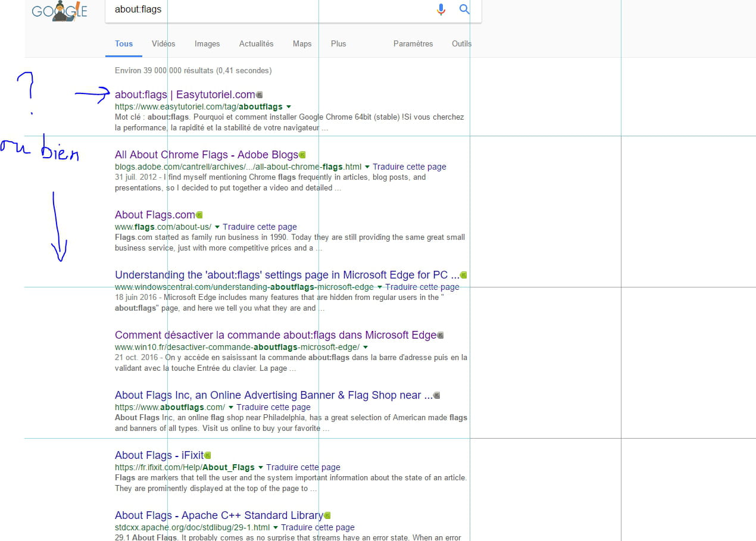
Task: Click Traduire cette page for windowscentral.com result
Action: coord(422,287)
